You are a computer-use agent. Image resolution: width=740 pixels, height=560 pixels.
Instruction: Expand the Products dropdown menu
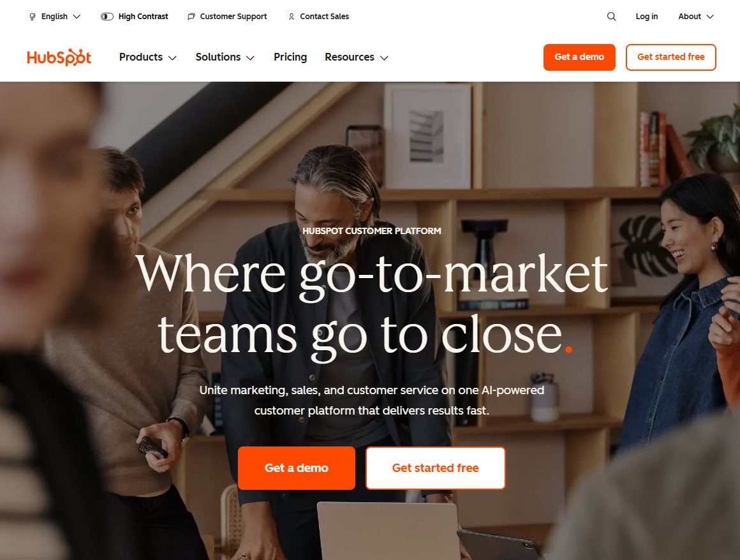click(148, 57)
